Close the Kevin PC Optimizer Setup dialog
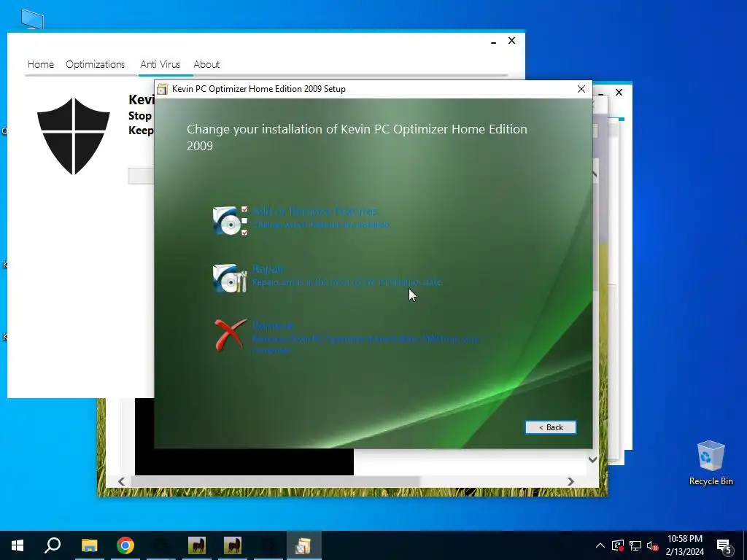The image size is (747, 560). [581, 89]
